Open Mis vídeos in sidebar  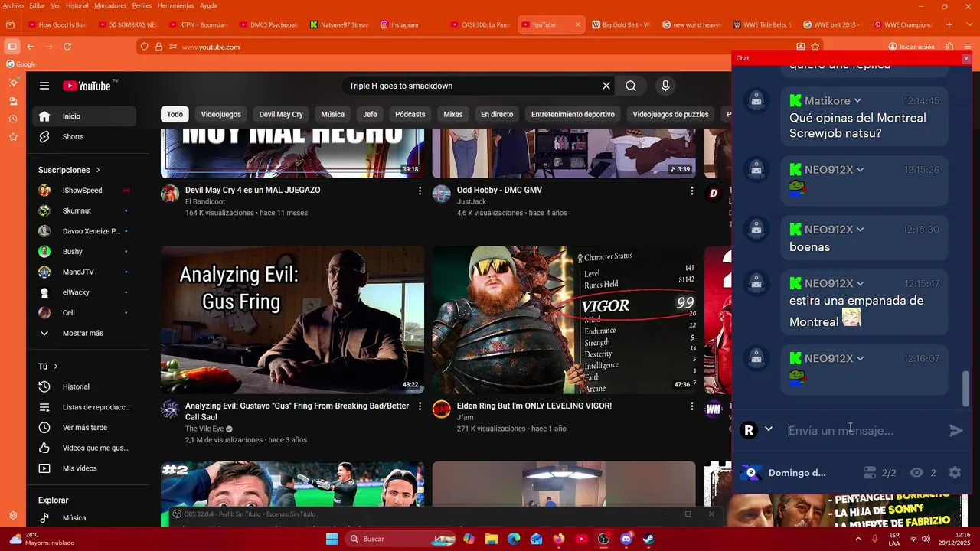[84, 468]
